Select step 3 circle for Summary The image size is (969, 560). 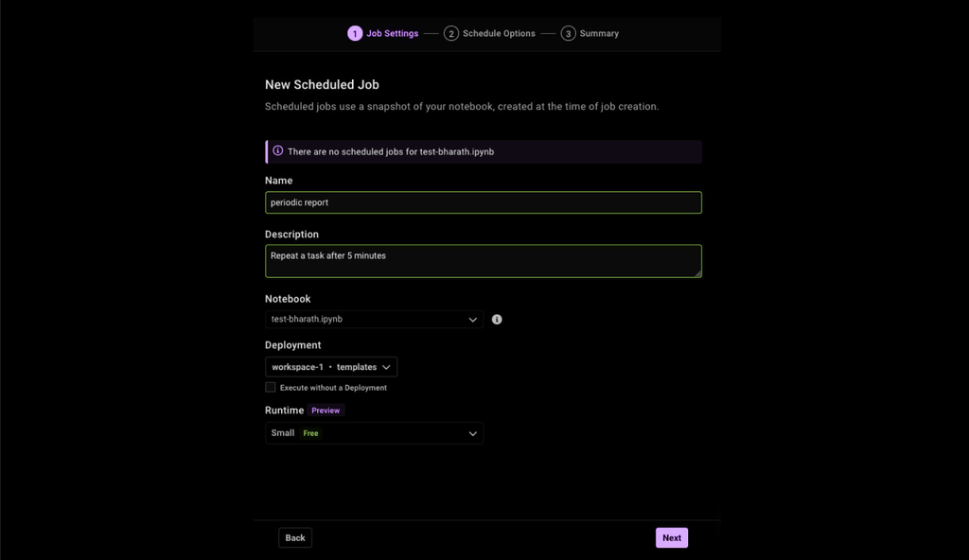click(568, 33)
